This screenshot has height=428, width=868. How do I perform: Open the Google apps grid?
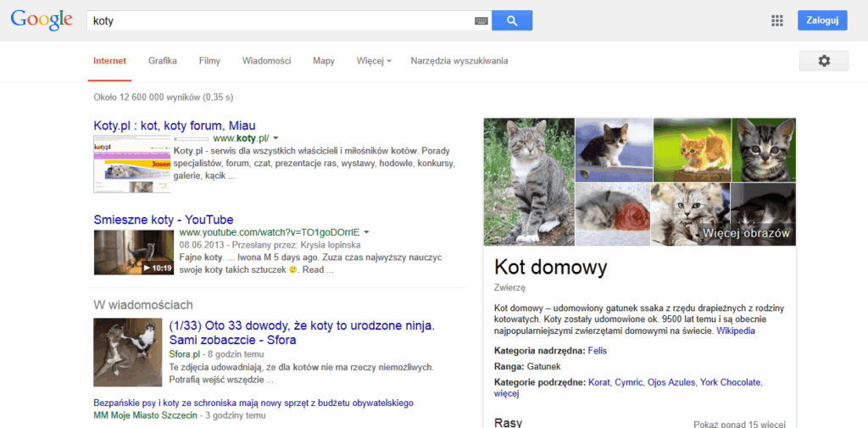coord(777,21)
